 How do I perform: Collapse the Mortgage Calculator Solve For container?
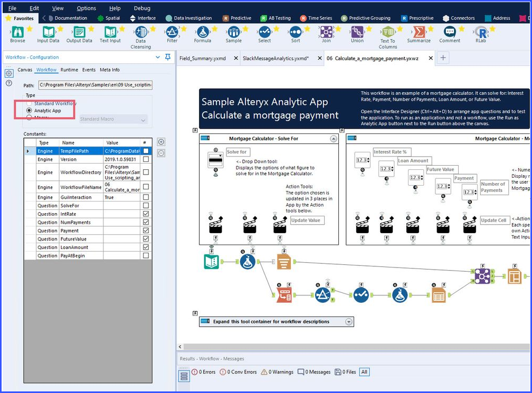(334, 139)
